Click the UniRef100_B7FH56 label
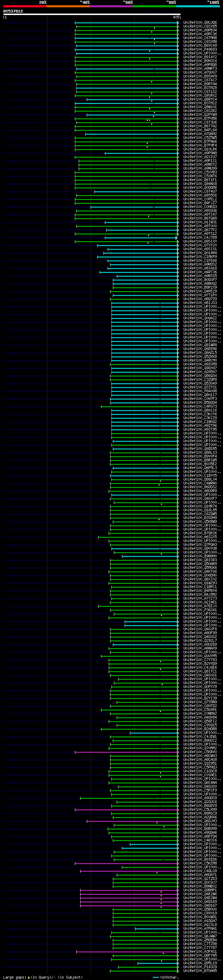 coord(200,118)
